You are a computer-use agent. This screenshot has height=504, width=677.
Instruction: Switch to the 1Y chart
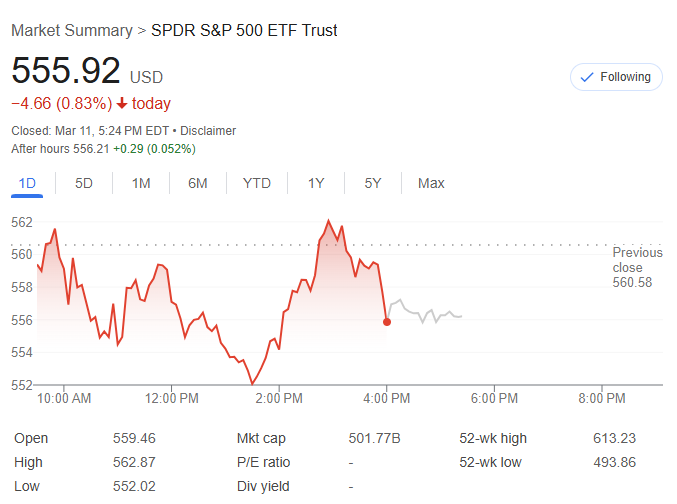point(316,183)
